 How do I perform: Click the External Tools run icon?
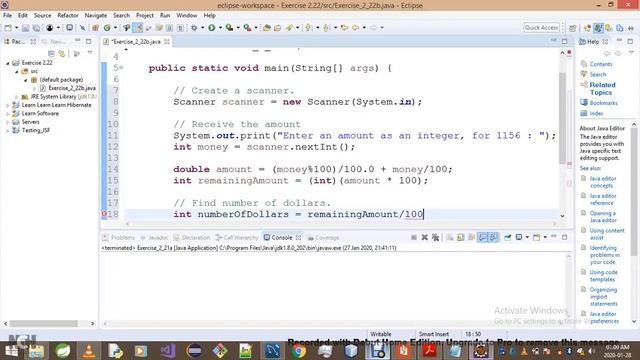[247, 28]
